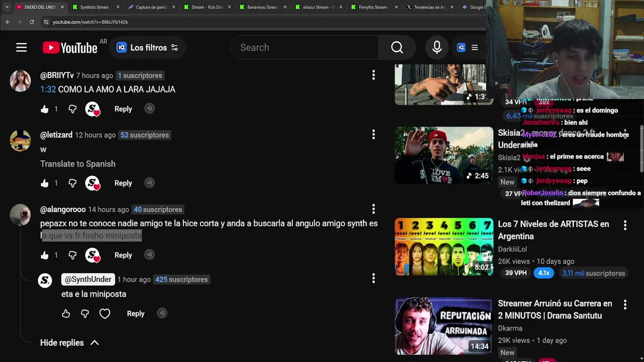Screen dimensions: 644x362
Task: Click Translate to Spanish link
Action: click(x=78, y=164)
